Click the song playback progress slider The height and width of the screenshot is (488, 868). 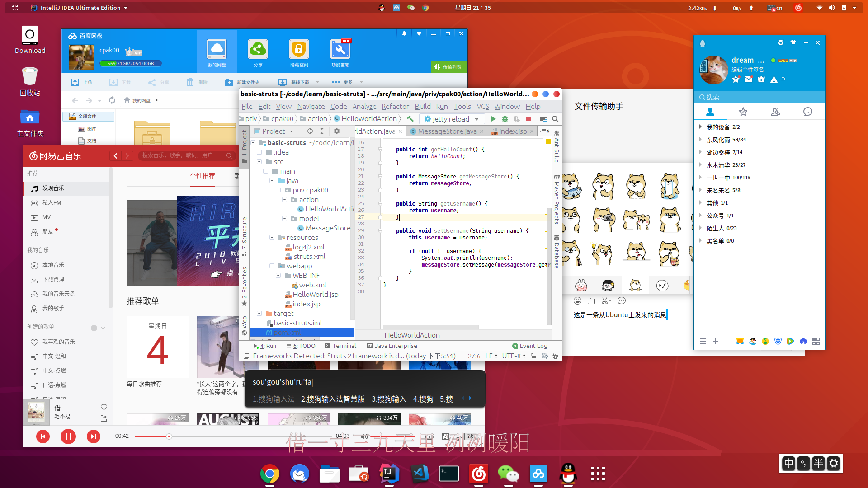tap(169, 436)
